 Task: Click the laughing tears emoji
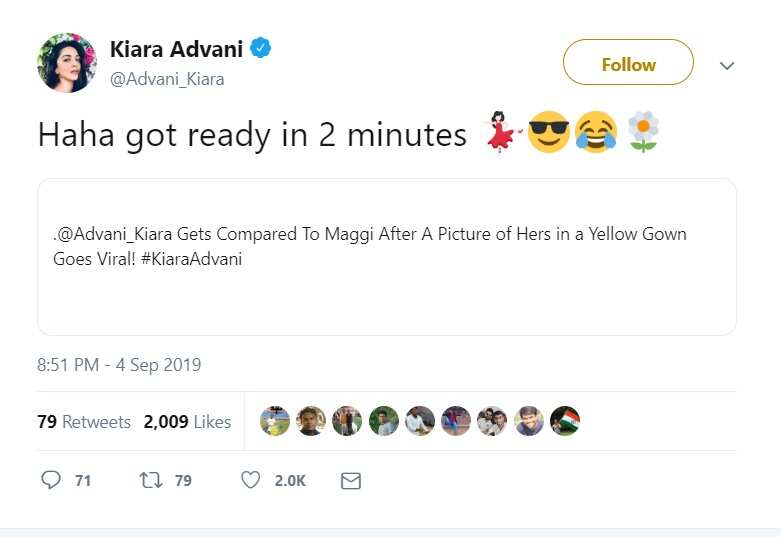pyautogui.click(x=596, y=132)
